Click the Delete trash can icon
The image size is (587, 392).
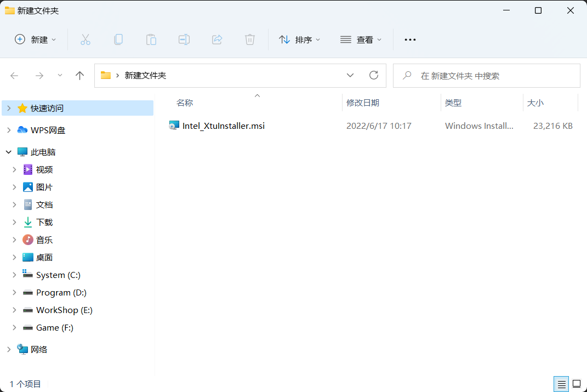point(250,39)
